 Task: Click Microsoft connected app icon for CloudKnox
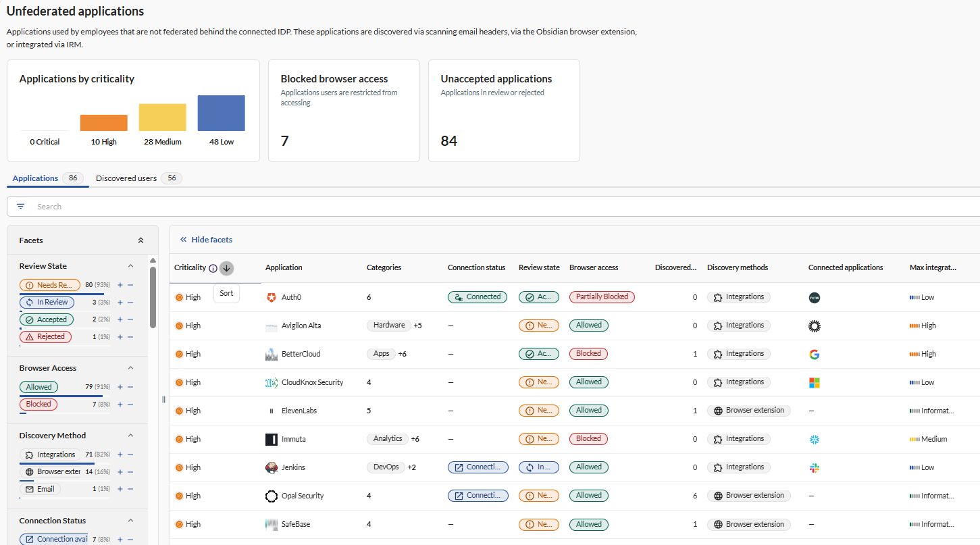pos(814,382)
